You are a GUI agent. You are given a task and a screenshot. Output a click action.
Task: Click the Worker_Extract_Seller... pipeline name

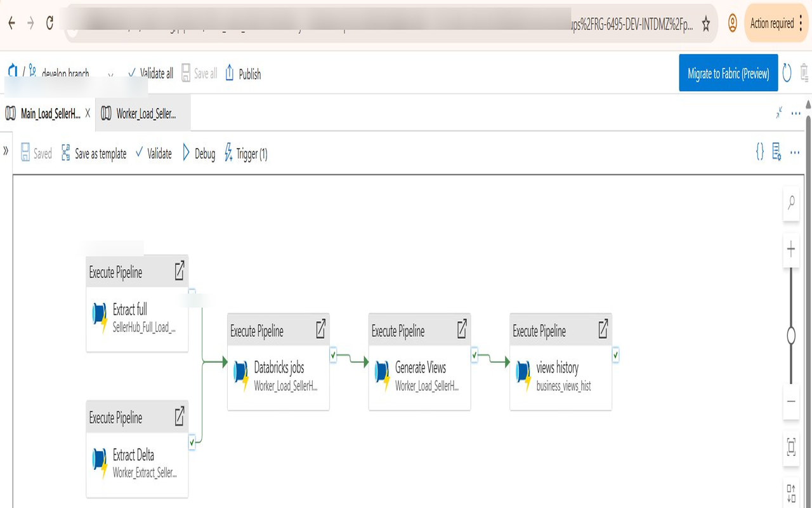tap(145, 472)
